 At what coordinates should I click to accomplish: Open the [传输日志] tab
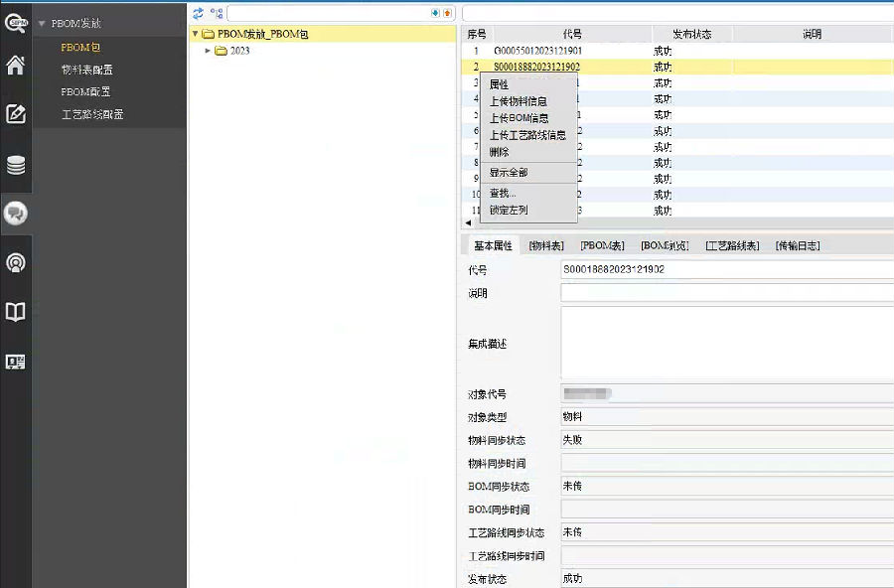[797, 245]
